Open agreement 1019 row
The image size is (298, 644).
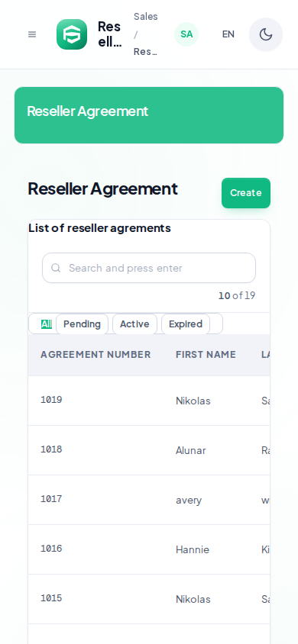coord(149,401)
